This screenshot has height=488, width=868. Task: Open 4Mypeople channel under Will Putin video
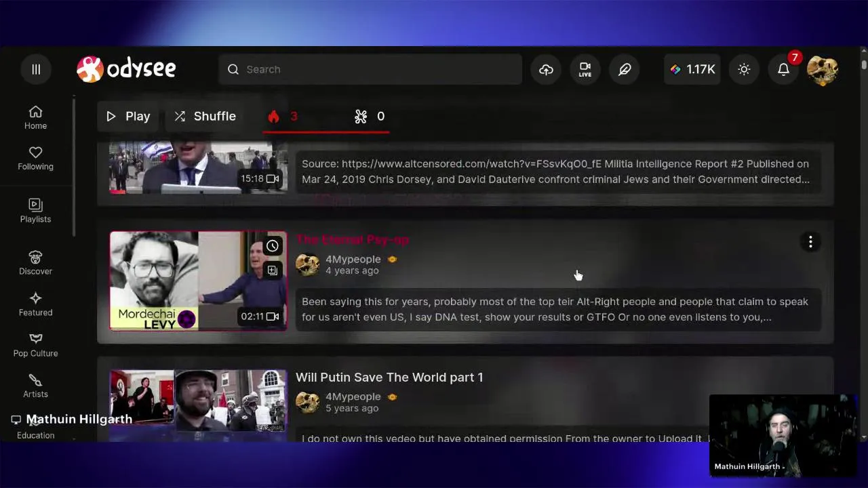pos(353,396)
